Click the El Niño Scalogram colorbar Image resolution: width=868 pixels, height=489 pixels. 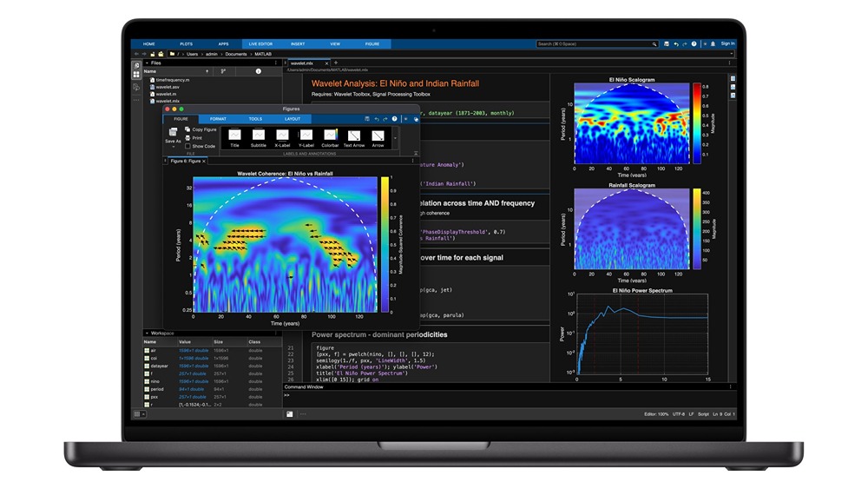point(696,123)
